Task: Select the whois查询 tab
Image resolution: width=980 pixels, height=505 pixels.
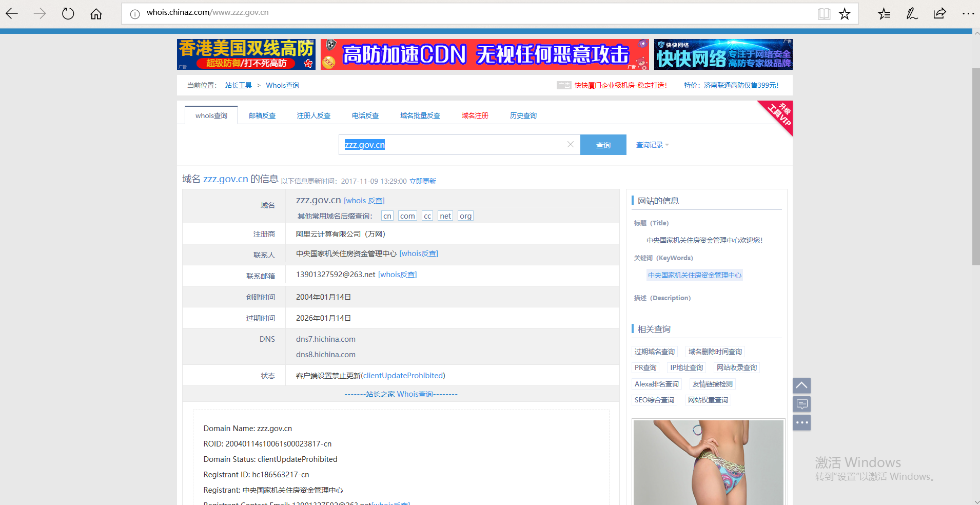Action: point(211,115)
